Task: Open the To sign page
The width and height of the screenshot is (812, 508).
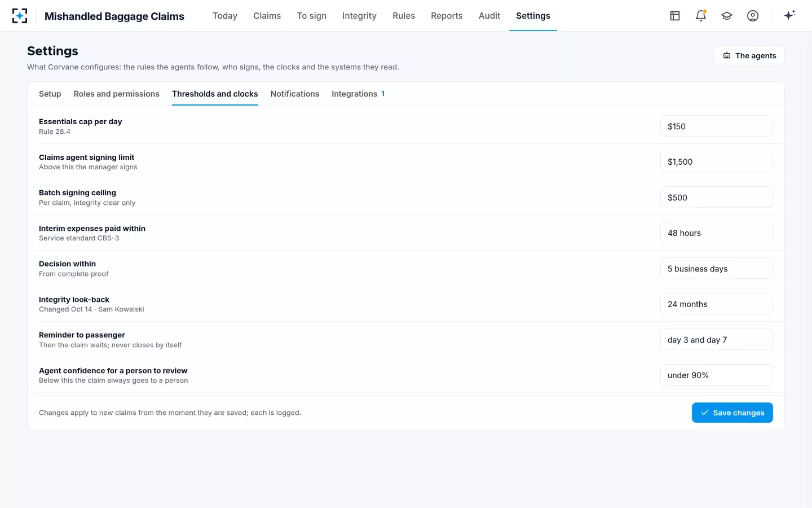Action: pos(311,16)
